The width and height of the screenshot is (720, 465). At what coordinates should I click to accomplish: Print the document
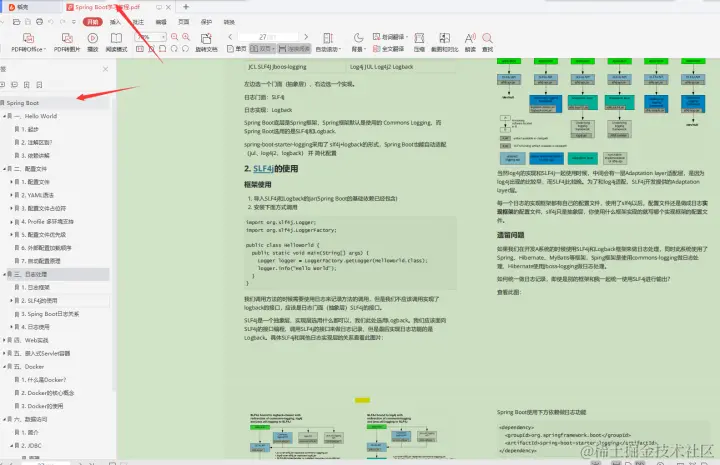tap(39, 22)
